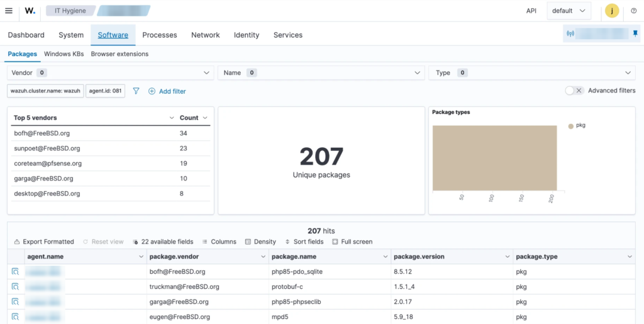This screenshot has width=644, height=324.
Task: Open the help question mark icon
Action: tap(634, 11)
